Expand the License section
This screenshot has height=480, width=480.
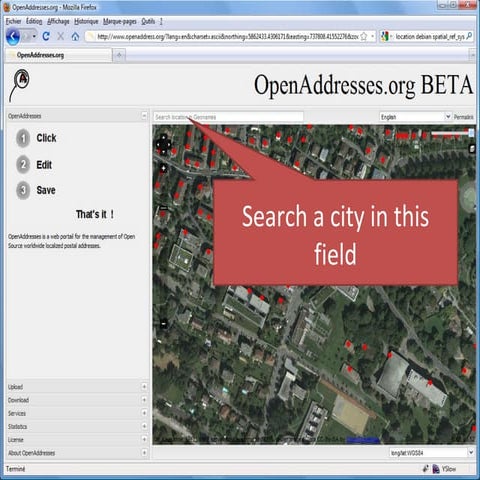[x=144, y=440]
